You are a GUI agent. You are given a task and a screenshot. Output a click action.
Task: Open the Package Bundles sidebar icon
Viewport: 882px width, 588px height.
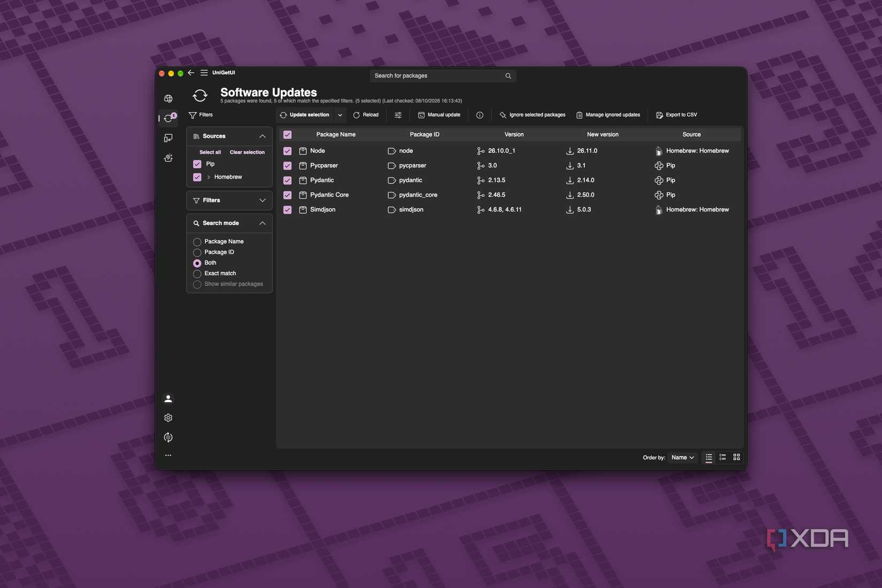point(168,158)
